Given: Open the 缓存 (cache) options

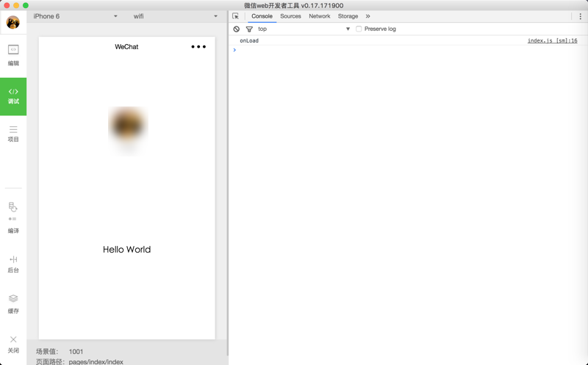Looking at the screenshot, I should 13,304.
